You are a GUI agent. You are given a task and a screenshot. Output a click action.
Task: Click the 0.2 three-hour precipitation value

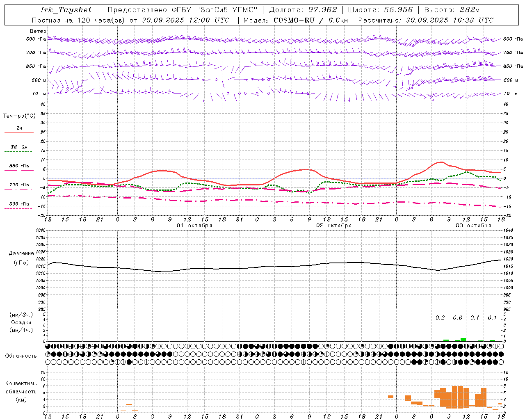[440, 317]
